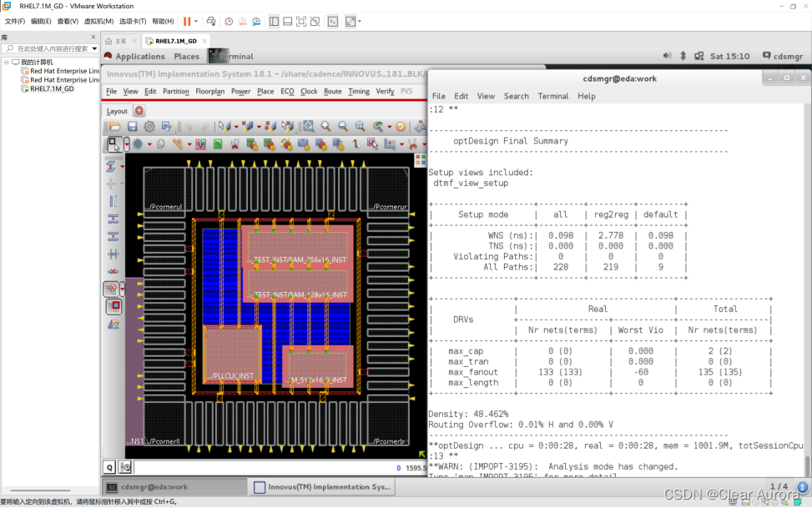Click the undo arrow in Innovus toolbar
This screenshot has height=508, width=812.
[189, 127]
